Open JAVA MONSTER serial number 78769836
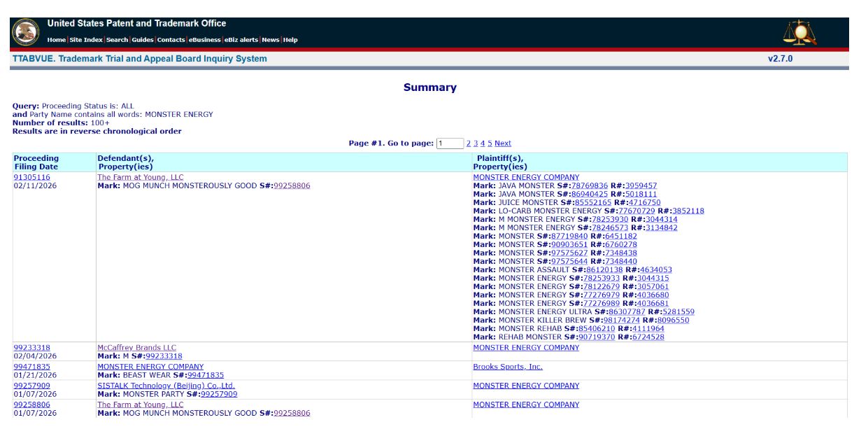The width and height of the screenshot is (868, 443). [589, 186]
